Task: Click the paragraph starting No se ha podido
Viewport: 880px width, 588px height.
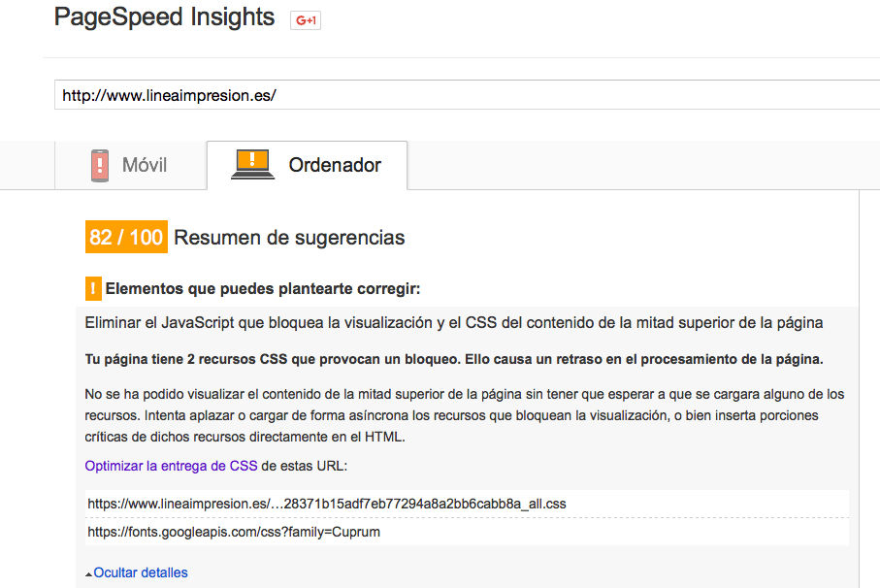Action: pyautogui.click(x=465, y=415)
